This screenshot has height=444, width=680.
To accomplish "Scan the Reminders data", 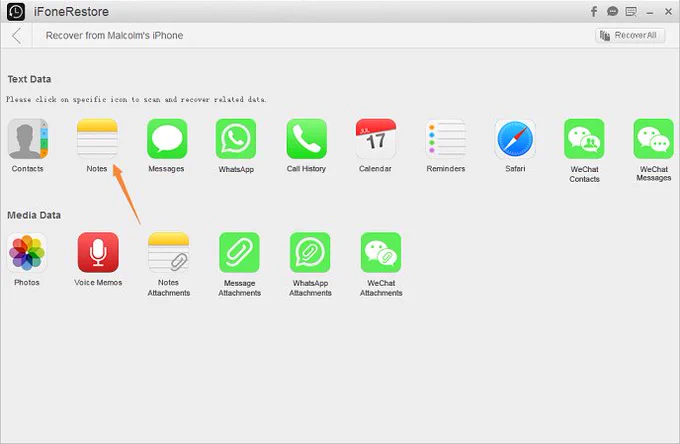I will (446, 139).
